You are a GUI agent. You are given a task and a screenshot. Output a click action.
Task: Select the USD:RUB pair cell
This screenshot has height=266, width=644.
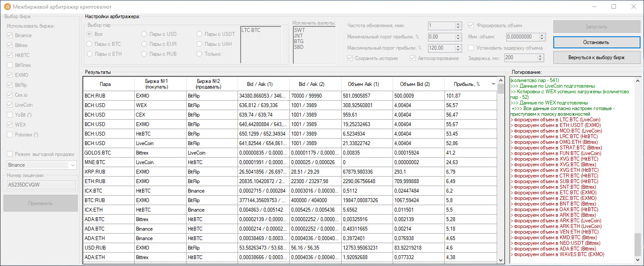(x=108, y=248)
